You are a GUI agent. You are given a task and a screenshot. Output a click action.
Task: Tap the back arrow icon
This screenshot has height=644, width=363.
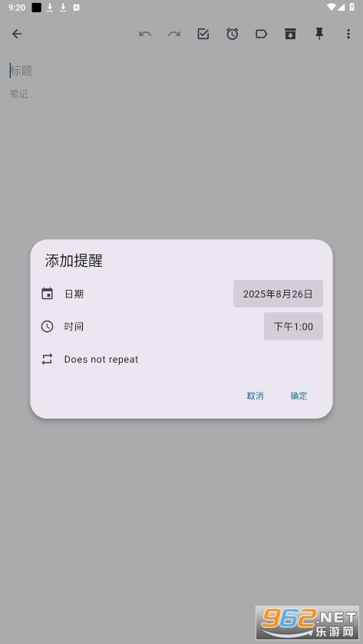pos(17,34)
